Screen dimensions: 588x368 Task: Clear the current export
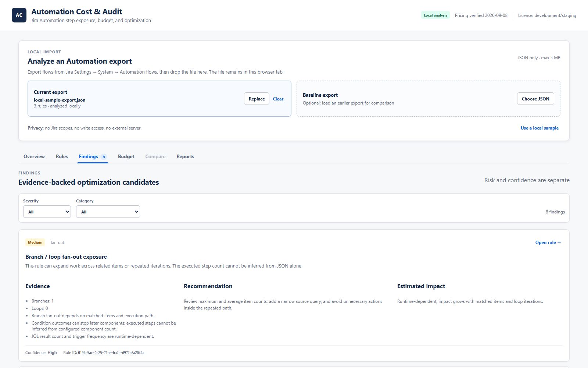point(278,99)
